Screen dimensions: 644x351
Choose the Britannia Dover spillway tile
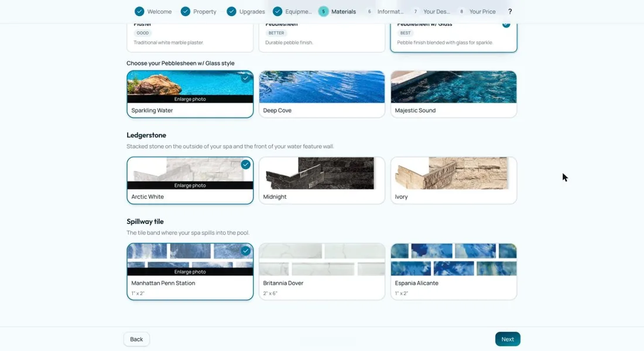(x=322, y=271)
